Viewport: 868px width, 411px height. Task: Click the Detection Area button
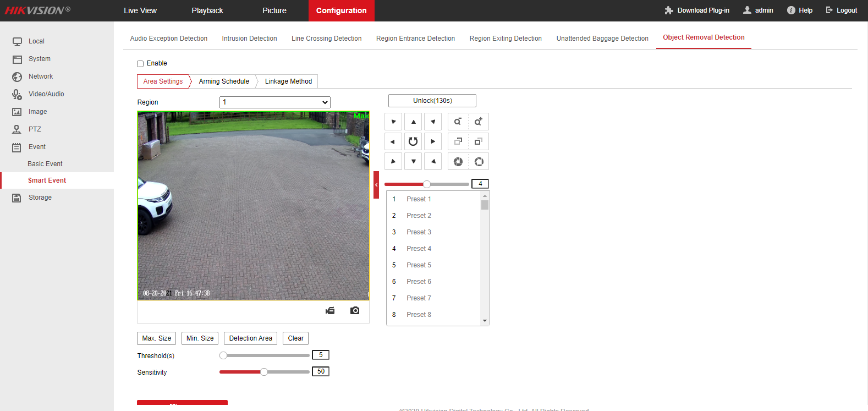(250, 338)
